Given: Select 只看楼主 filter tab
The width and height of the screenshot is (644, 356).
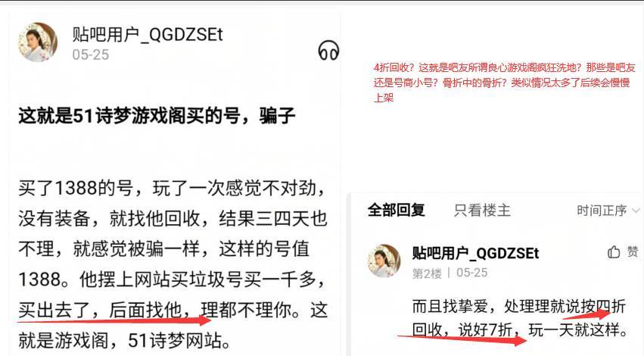Looking at the screenshot, I should 482,211.
